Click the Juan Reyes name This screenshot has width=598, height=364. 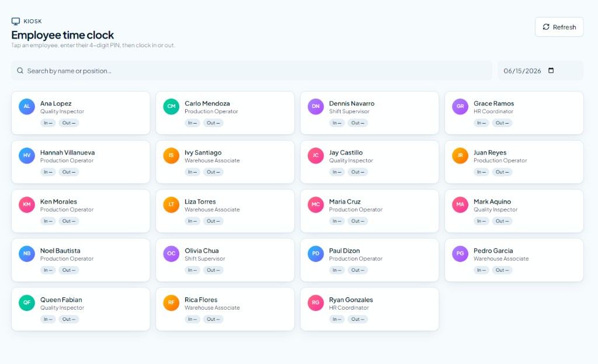coord(490,153)
